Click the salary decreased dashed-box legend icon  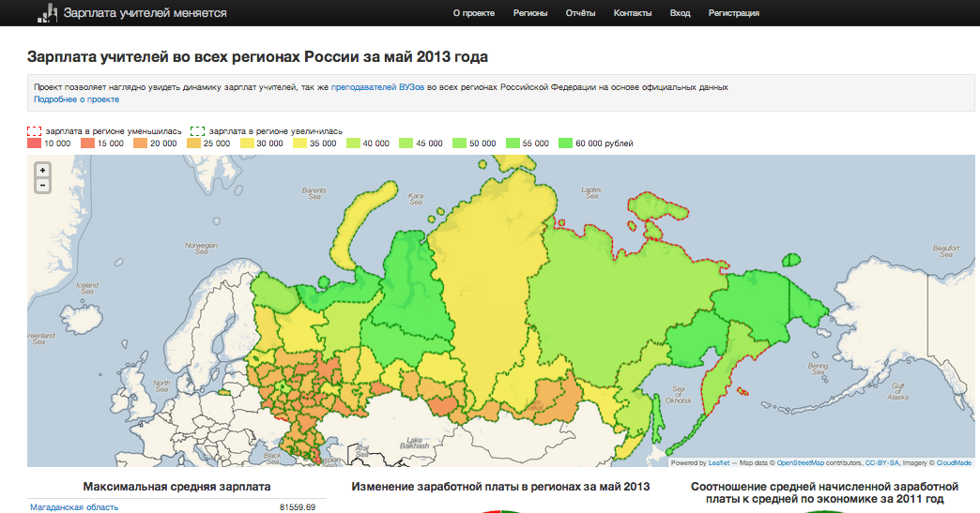click(x=34, y=132)
